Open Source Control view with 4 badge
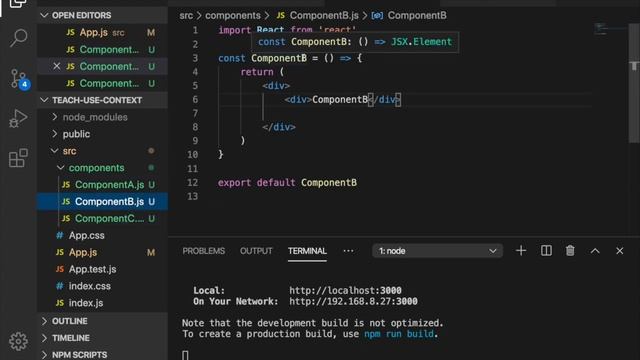 (x=19, y=78)
